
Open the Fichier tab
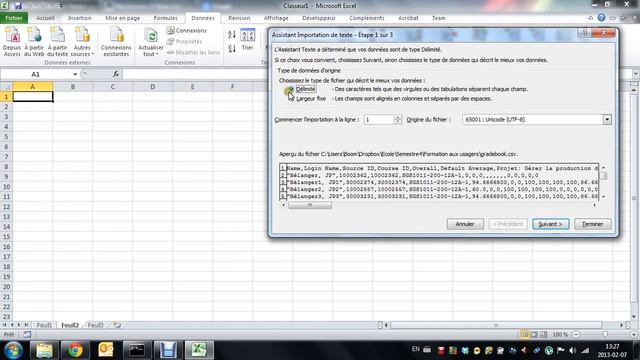point(14,18)
